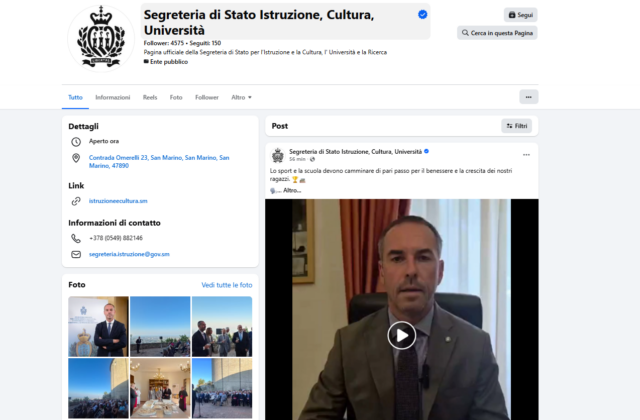The image size is (640, 420).
Task: Open photo of group of men in suits outdoors
Action: 222,327
